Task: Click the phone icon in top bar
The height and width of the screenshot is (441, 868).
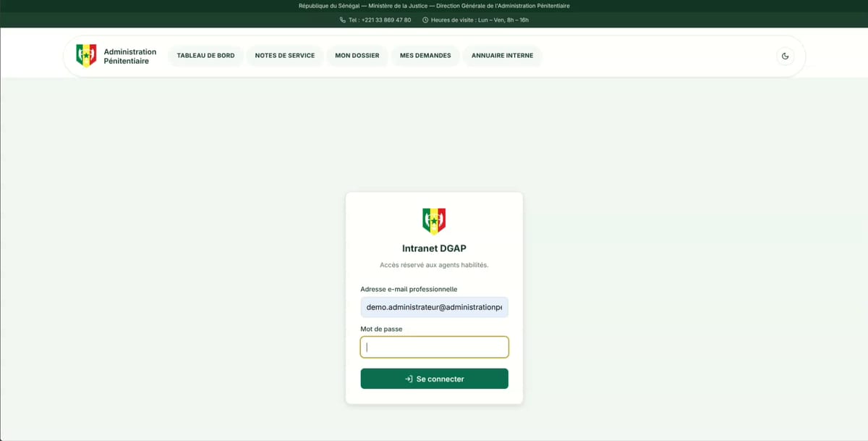Action: point(342,20)
